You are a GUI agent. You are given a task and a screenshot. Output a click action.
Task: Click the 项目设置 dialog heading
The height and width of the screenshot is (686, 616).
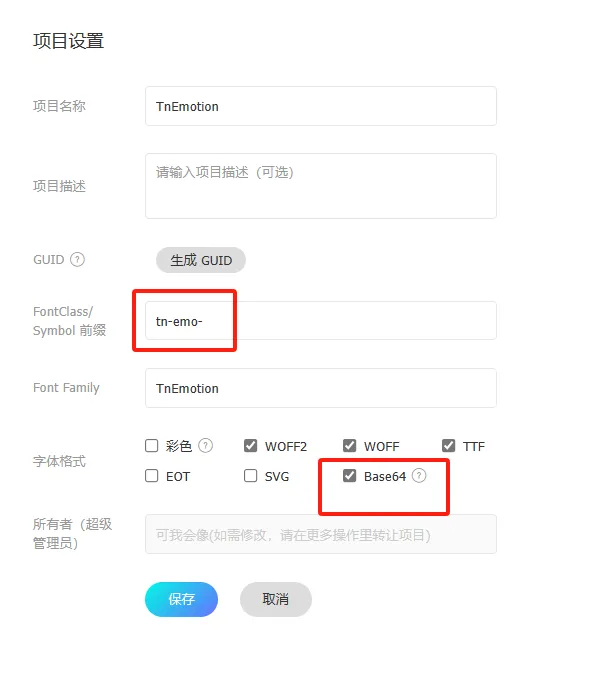68,41
